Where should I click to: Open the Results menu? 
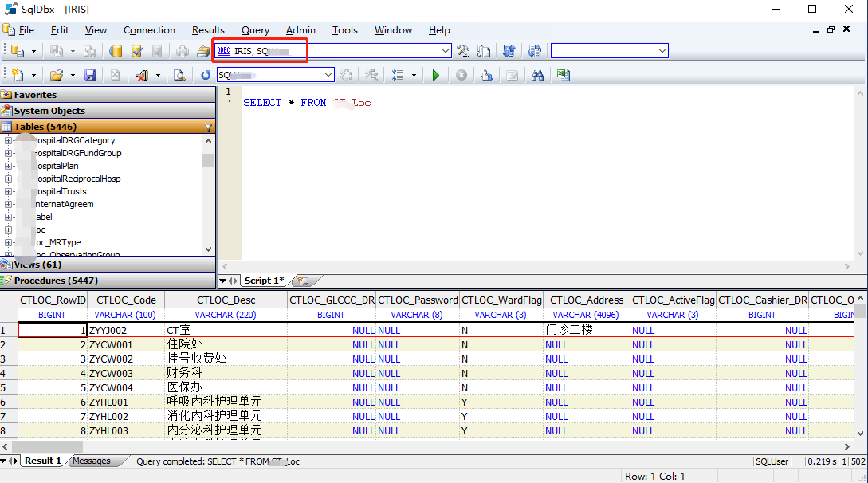pos(208,29)
